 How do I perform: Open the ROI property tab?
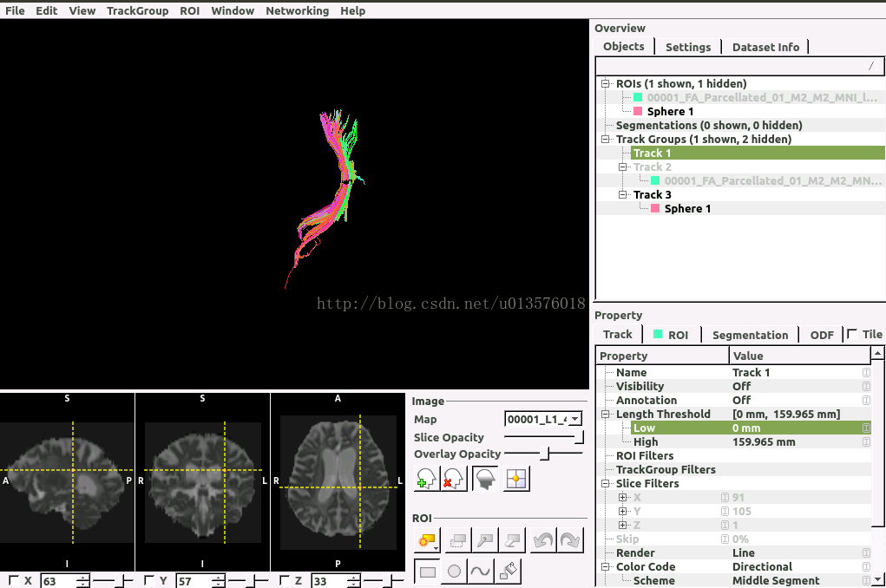point(672,335)
